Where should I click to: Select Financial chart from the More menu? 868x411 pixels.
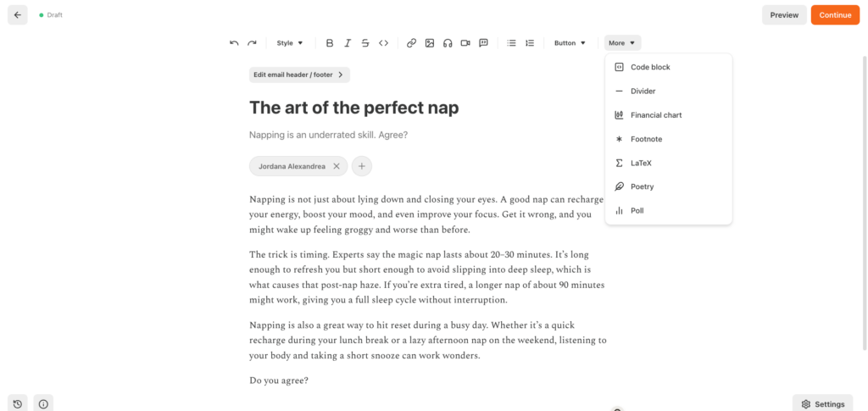(656, 115)
